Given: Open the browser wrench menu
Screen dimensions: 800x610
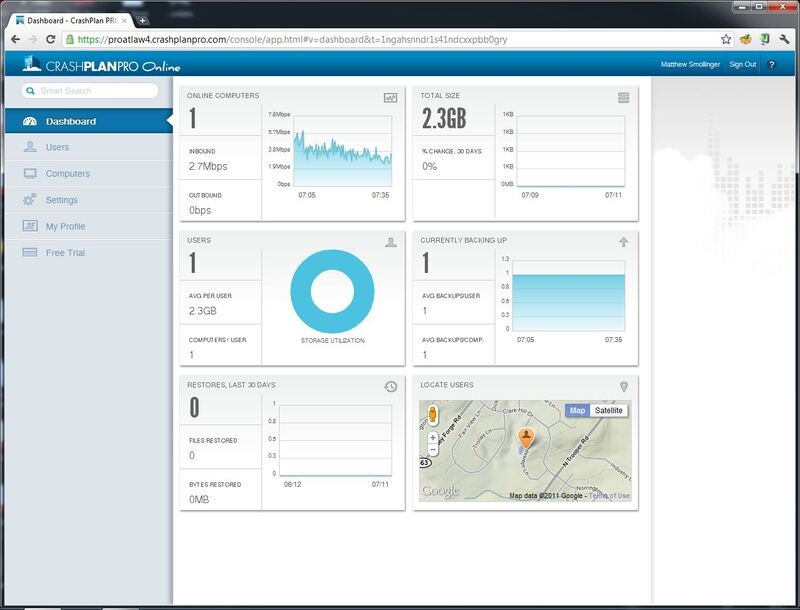Looking at the screenshot, I should [783, 40].
